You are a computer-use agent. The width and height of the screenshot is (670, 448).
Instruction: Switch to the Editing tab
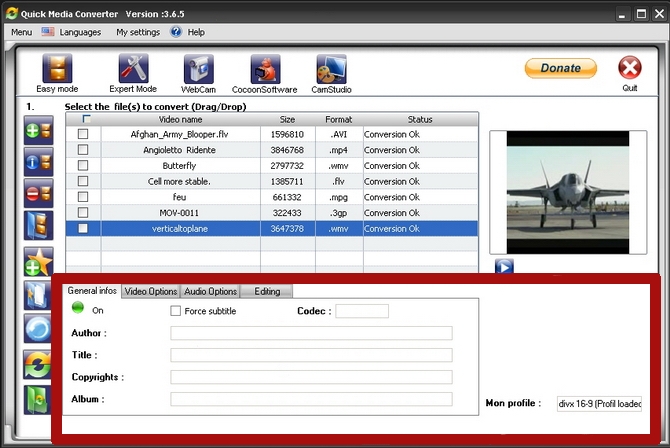tap(267, 292)
